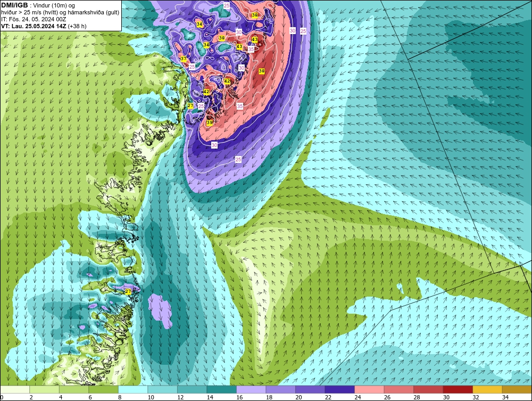The image size is (532, 401).
Task: Choose the 10–12 m/s light teal legend swatch
Action: tap(162, 389)
